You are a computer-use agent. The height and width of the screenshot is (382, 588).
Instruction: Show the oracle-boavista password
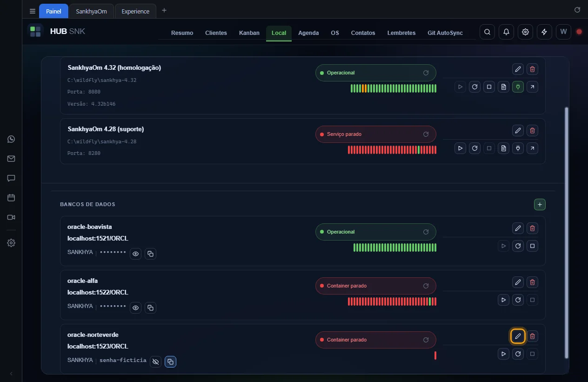point(135,254)
